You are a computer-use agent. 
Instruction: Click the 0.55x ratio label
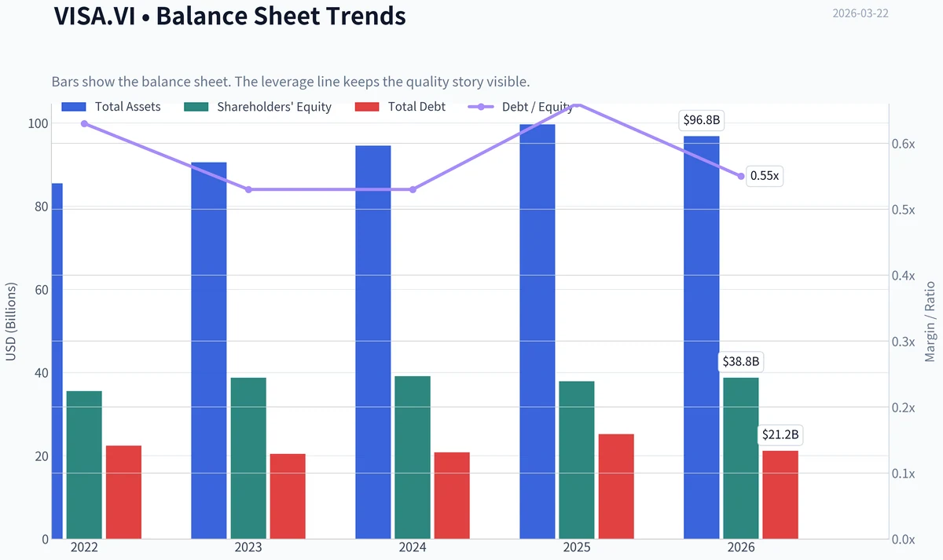click(765, 176)
